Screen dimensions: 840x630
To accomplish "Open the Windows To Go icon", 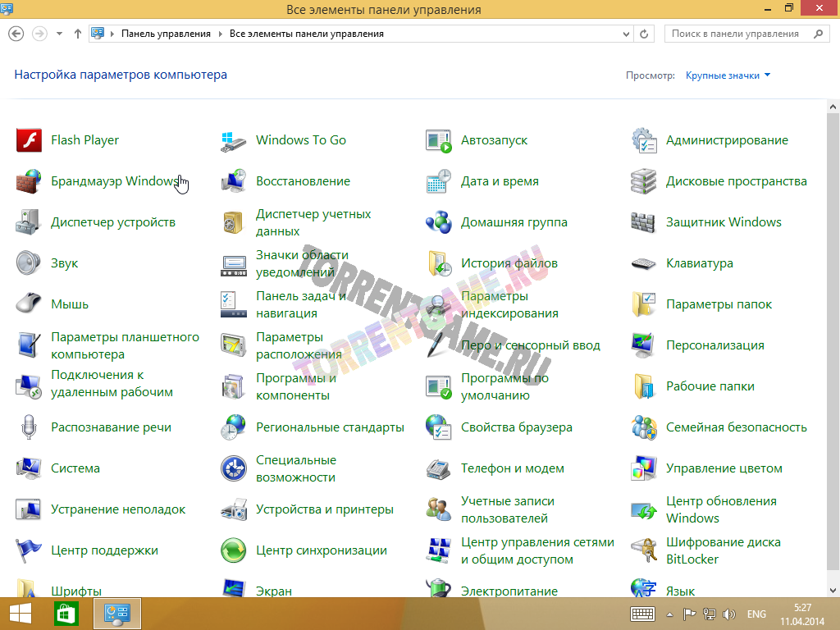I will coord(234,140).
